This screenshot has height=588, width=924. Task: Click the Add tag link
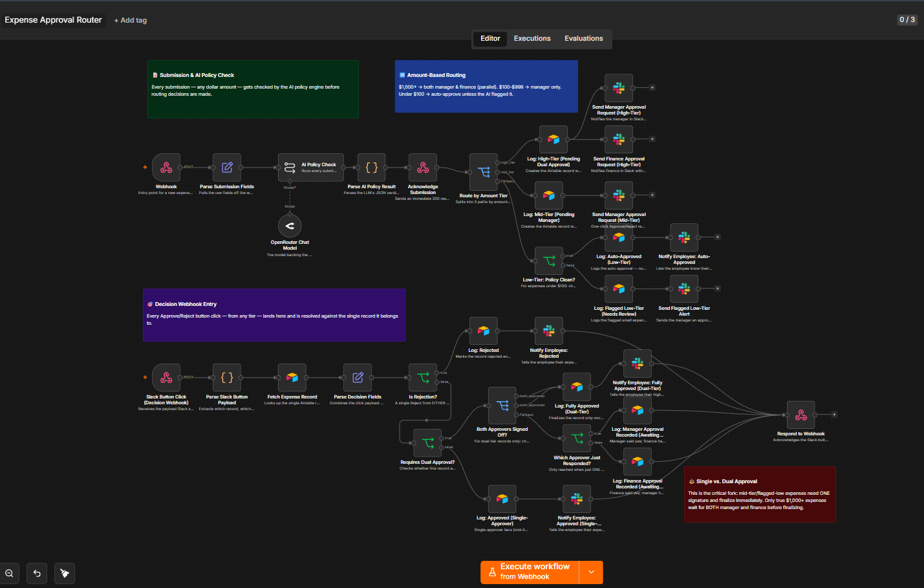pyautogui.click(x=131, y=20)
